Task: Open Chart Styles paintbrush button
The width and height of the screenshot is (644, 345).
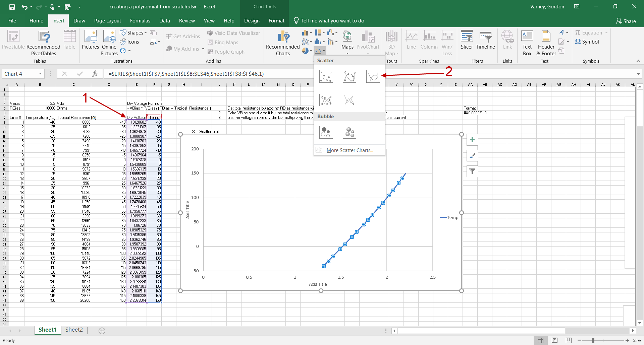Action: tap(472, 156)
